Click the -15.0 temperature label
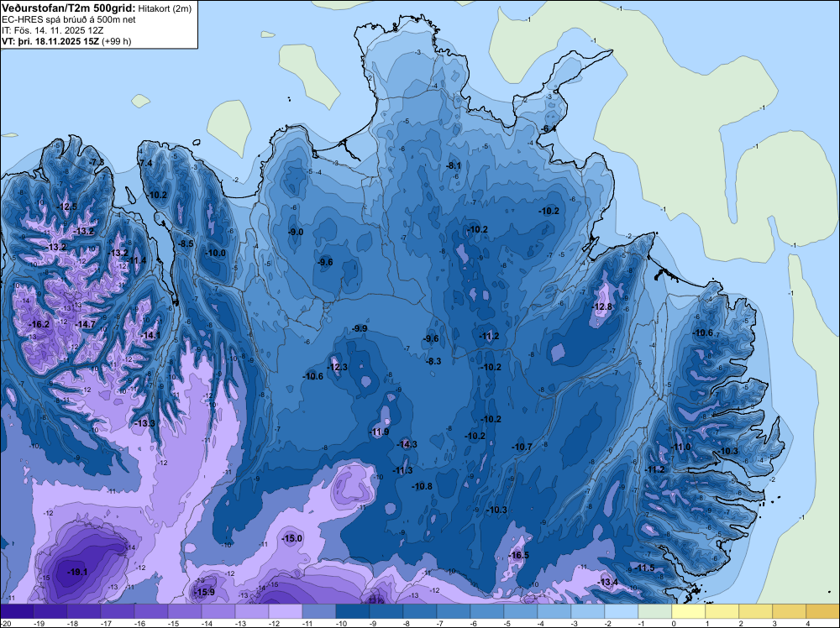This screenshot has width=840, height=628. click(x=292, y=538)
